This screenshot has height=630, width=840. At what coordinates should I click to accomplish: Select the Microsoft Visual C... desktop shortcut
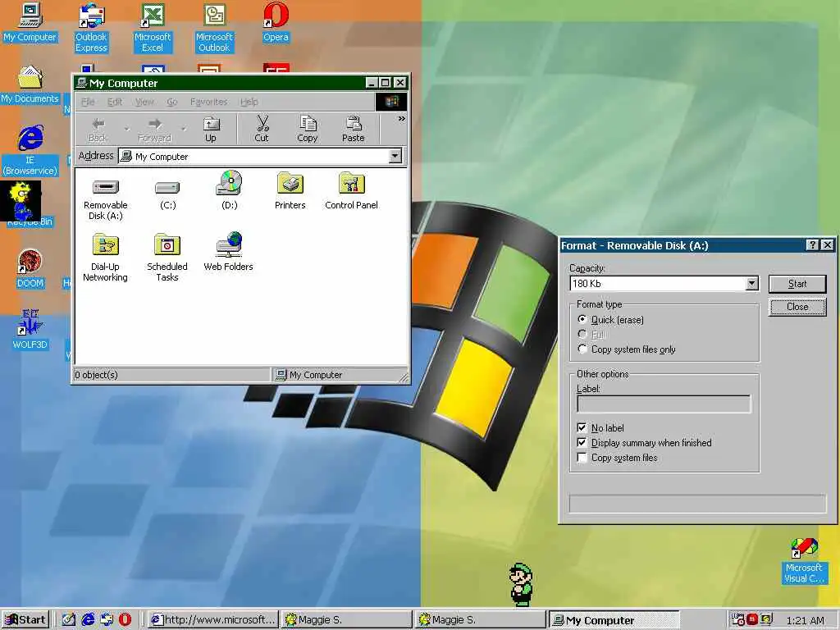(x=804, y=561)
